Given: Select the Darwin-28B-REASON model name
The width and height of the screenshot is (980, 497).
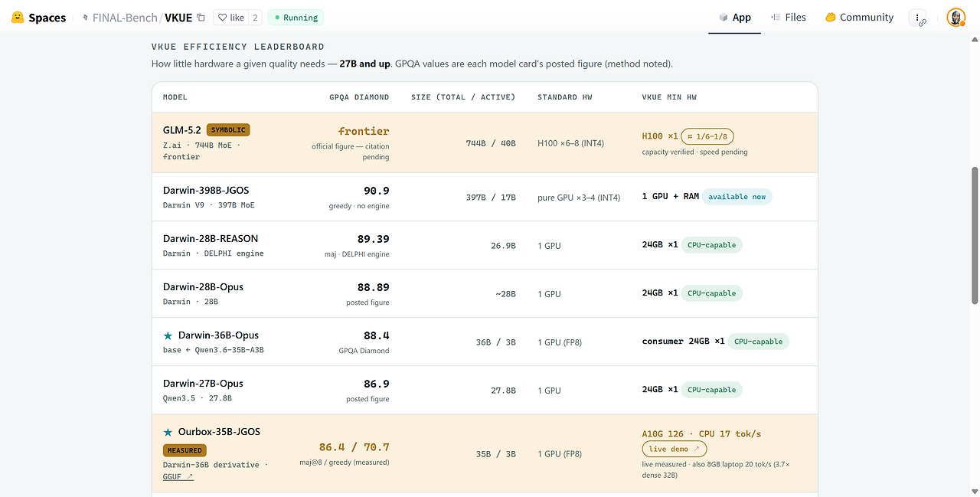Looking at the screenshot, I should (211, 238).
